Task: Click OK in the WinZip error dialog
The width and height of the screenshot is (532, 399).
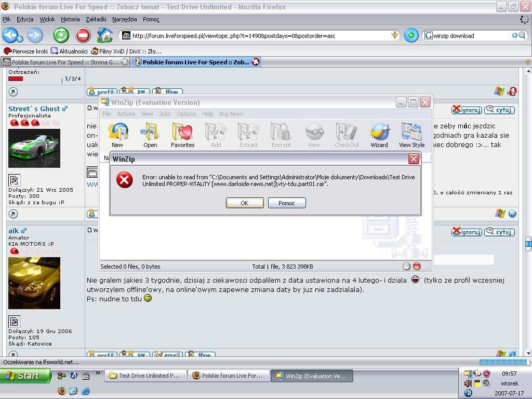Action: click(244, 203)
